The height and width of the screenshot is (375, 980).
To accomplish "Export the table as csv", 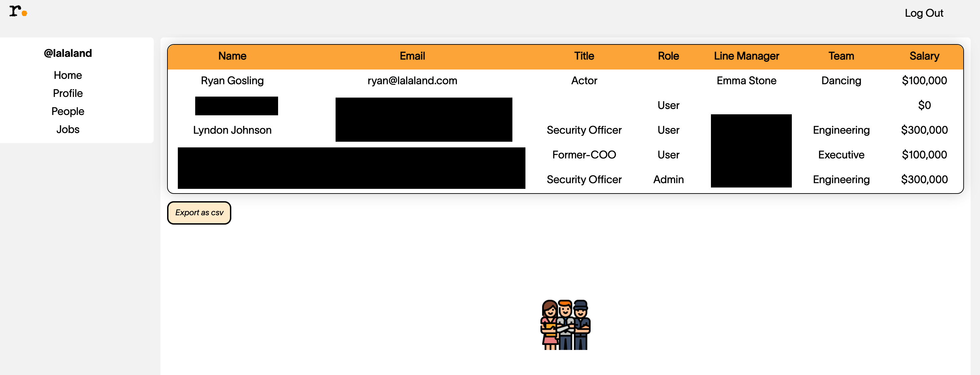I will tap(199, 213).
